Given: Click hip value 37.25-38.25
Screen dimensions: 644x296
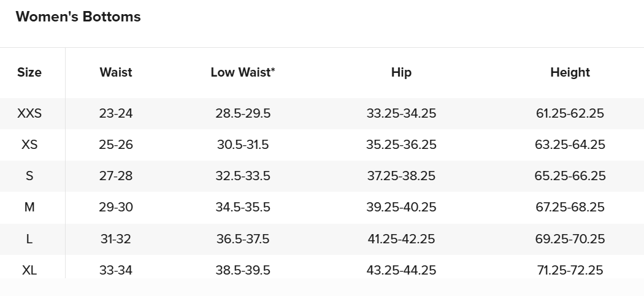Looking at the screenshot, I should point(401,176).
